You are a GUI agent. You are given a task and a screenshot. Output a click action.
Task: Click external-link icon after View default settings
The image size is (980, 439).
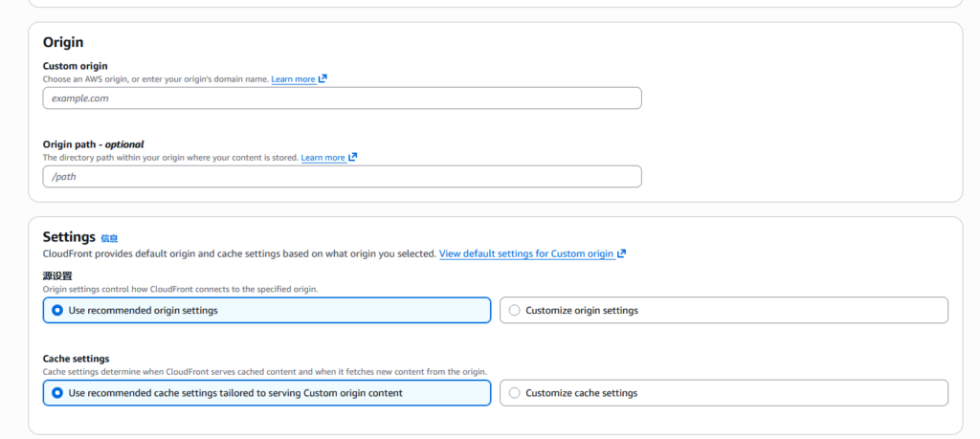point(622,253)
